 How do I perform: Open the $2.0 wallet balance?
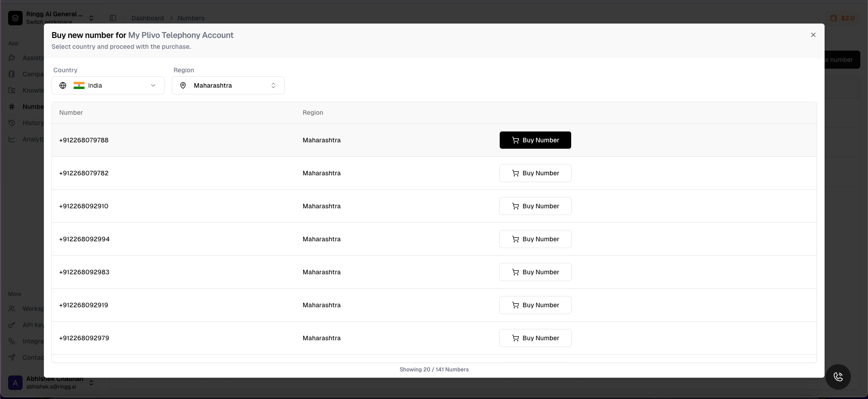click(843, 18)
